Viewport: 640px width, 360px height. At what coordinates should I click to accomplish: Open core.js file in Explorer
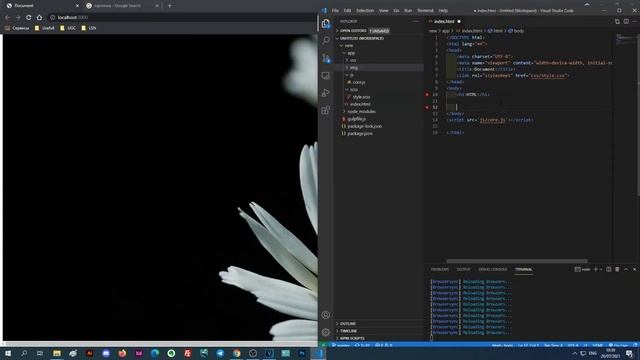(x=359, y=82)
